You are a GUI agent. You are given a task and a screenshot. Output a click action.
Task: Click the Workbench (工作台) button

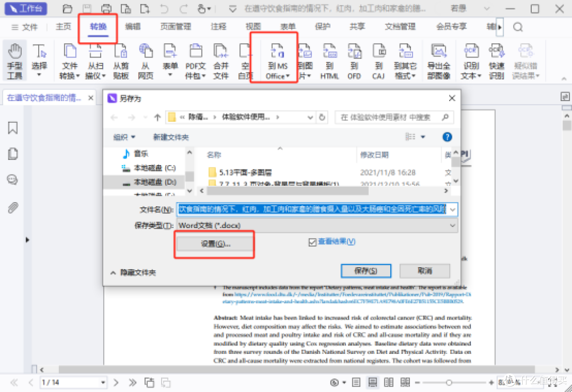coord(25,8)
